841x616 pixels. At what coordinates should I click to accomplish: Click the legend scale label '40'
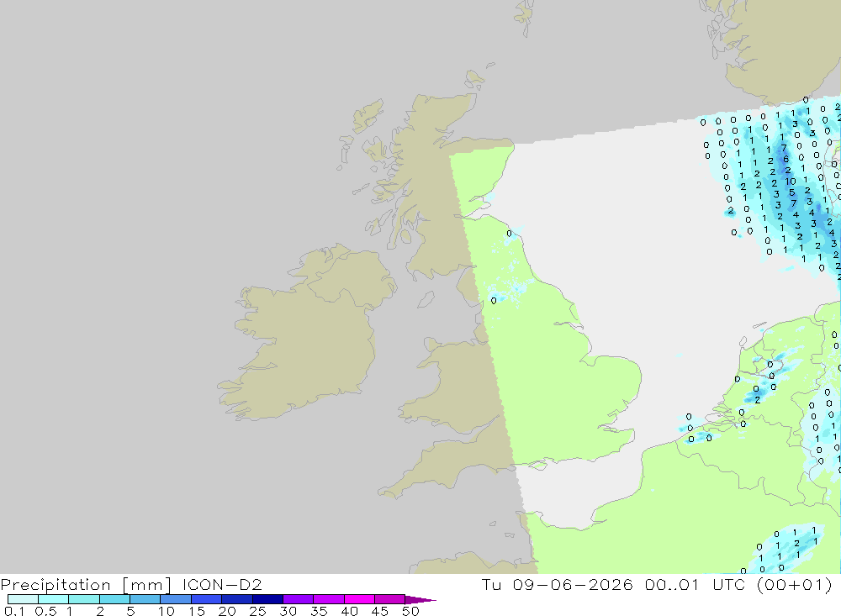tap(349, 611)
